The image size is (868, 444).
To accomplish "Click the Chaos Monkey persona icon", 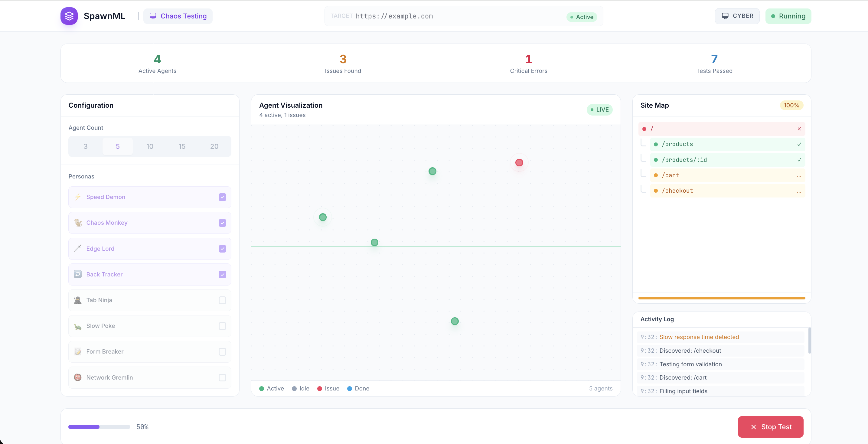I will (x=78, y=223).
